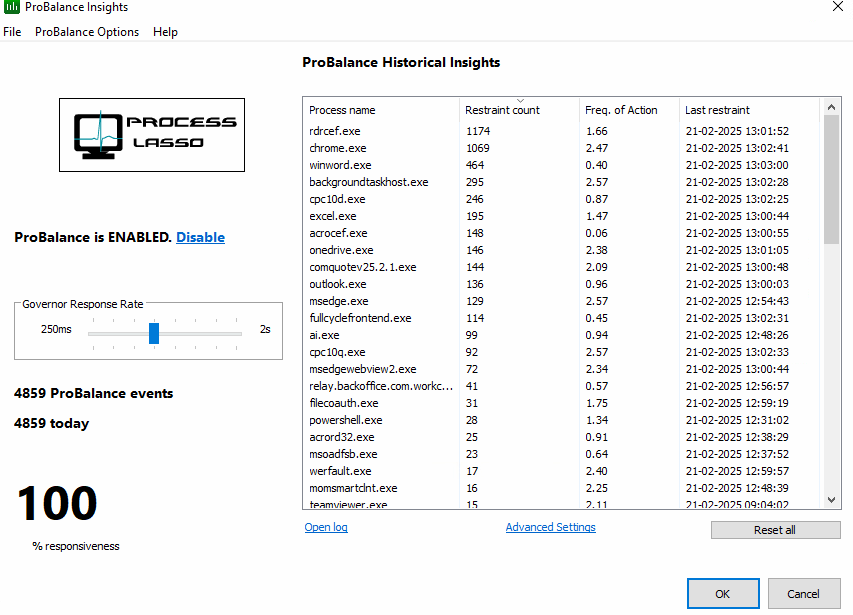Image resolution: width=853 pixels, height=615 pixels.
Task: Open the Help menu
Action: tap(165, 32)
